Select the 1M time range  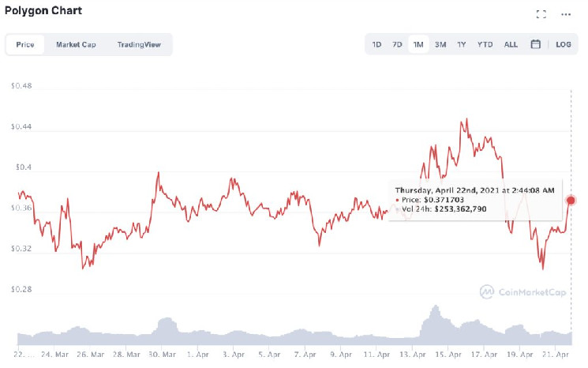click(x=418, y=44)
